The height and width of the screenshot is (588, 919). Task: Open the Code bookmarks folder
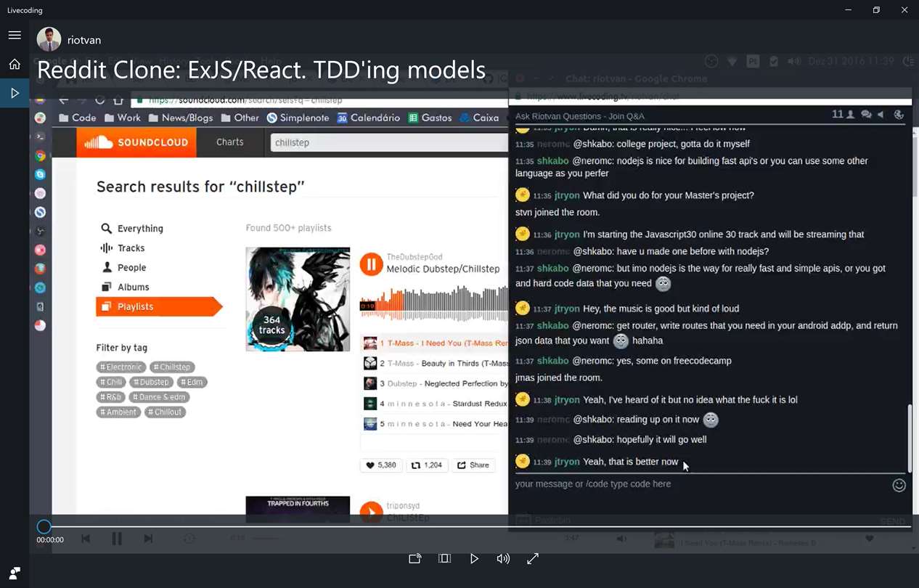[x=77, y=118]
